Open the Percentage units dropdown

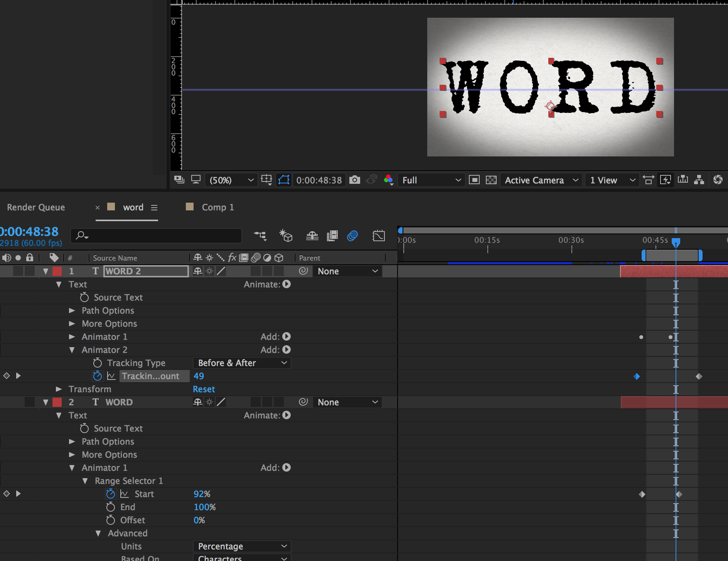[242, 546]
